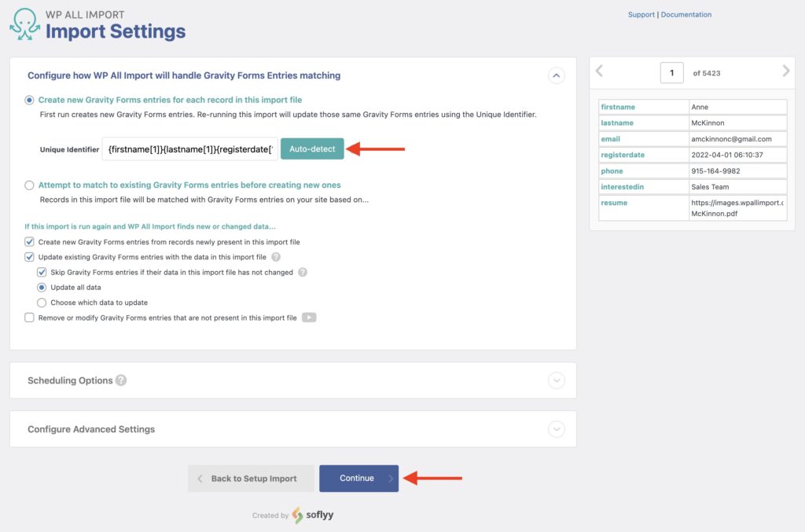Select Create new Gravity Forms entries radio

click(x=29, y=100)
